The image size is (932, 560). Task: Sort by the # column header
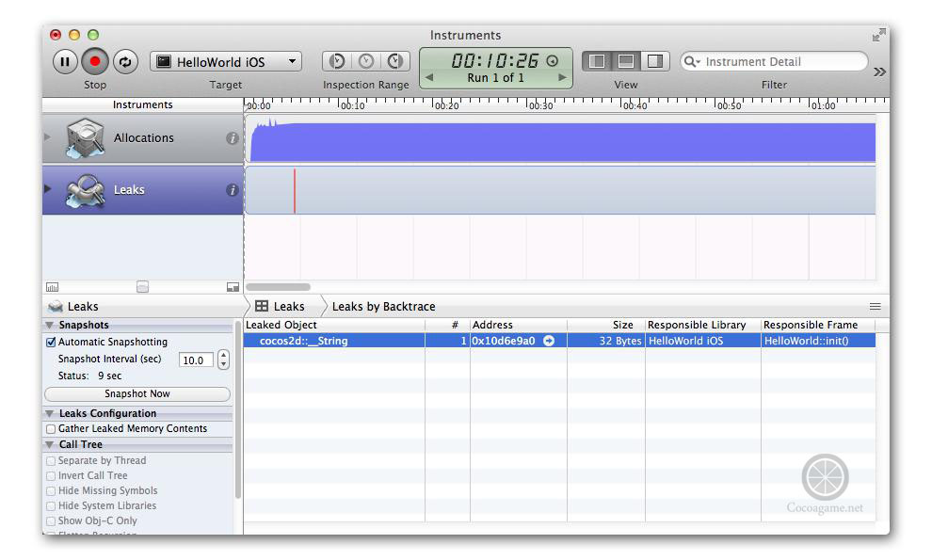click(x=447, y=326)
